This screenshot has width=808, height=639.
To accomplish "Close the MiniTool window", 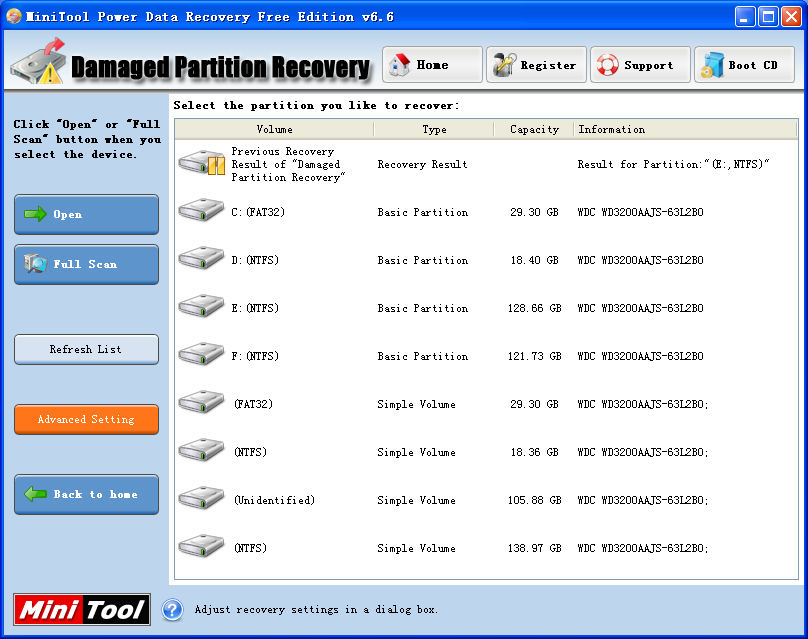I will [791, 16].
